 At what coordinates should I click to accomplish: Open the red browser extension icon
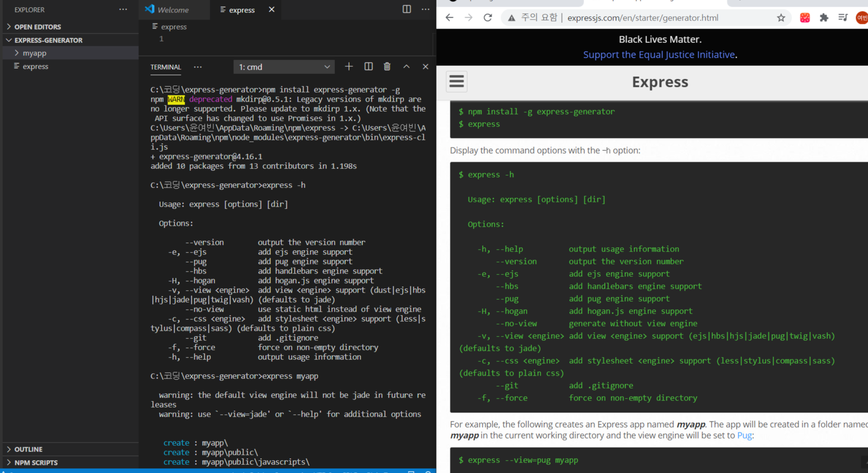click(805, 18)
